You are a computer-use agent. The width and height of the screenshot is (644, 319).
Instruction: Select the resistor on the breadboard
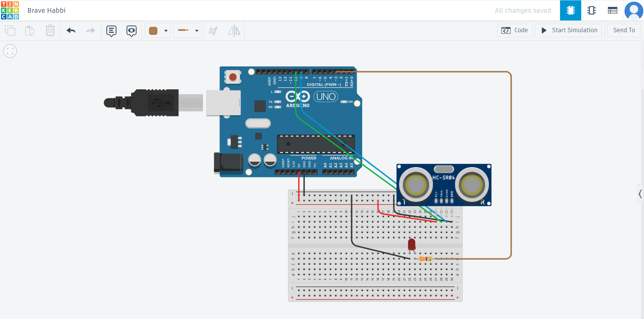tap(425, 259)
